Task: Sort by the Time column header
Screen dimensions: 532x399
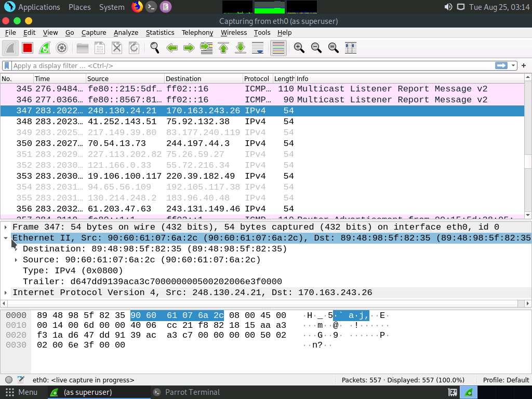Action: pos(60,79)
